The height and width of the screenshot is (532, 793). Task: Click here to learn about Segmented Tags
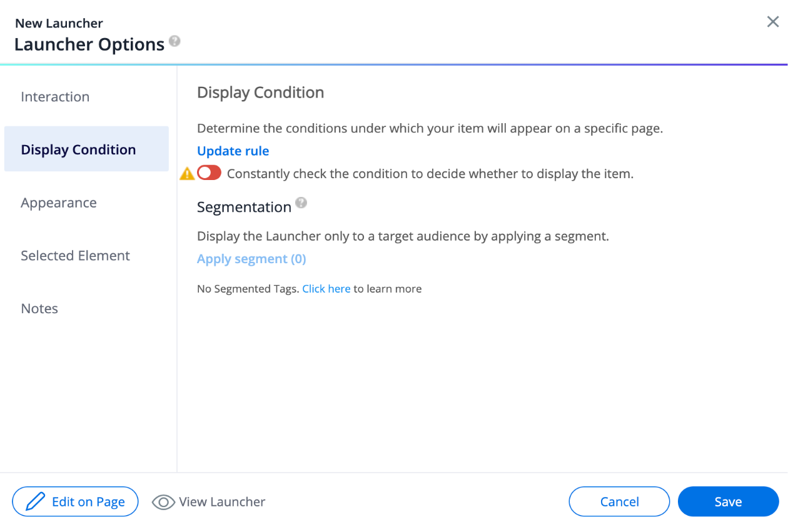[x=326, y=288]
